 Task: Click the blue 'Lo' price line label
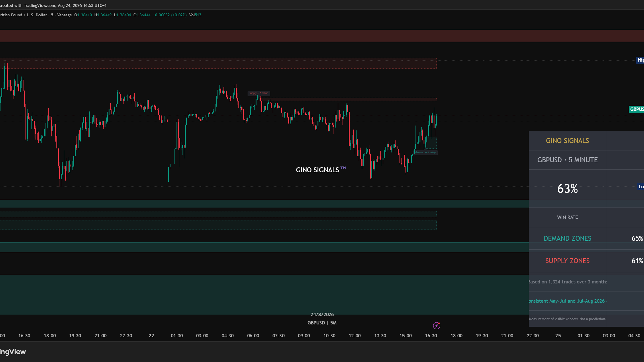click(x=640, y=187)
